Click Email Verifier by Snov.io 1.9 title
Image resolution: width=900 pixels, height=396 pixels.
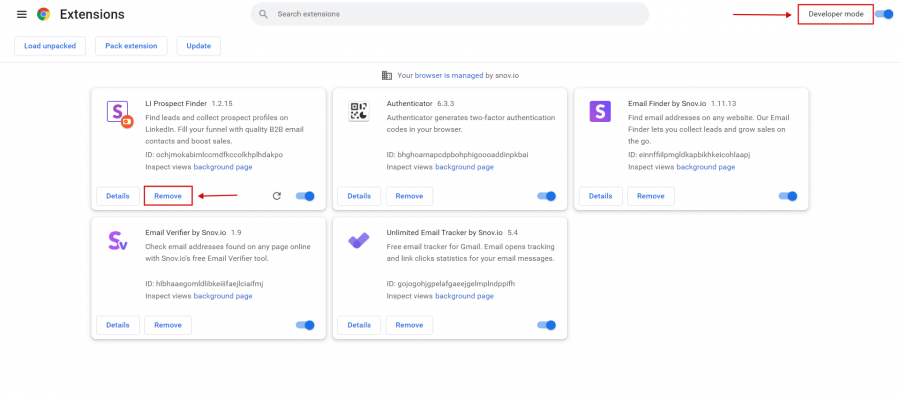(193, 233)
